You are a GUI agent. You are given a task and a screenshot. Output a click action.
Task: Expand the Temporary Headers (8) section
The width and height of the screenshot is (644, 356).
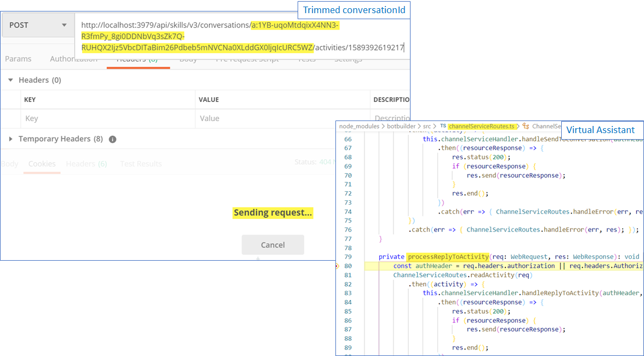pyautogui.click(x=10, y=139)
